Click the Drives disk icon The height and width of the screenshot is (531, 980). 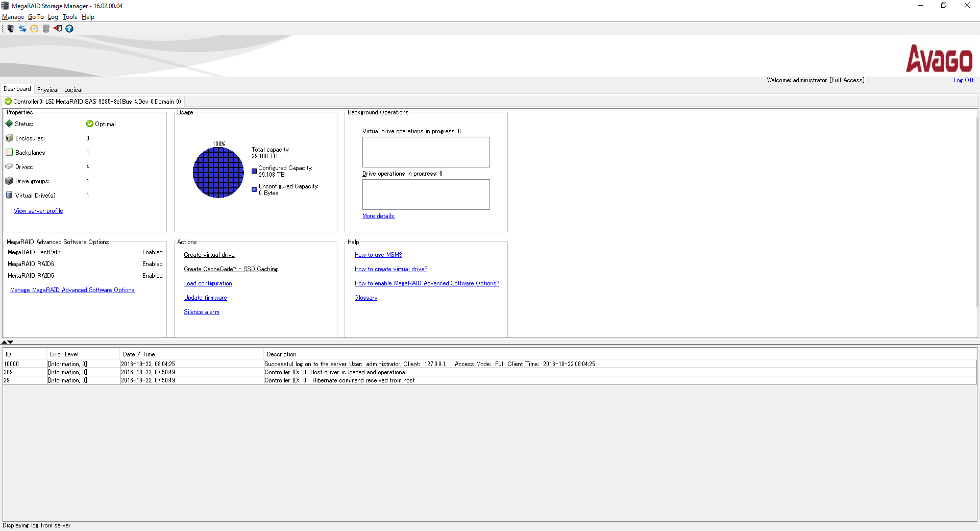pyautogui.click(x=9, y=166)
